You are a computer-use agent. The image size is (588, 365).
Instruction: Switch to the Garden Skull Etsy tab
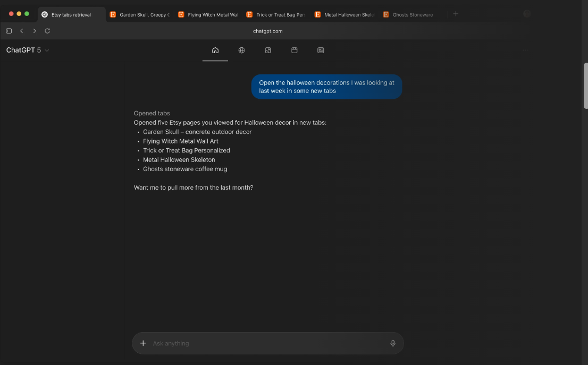[140, 15]
